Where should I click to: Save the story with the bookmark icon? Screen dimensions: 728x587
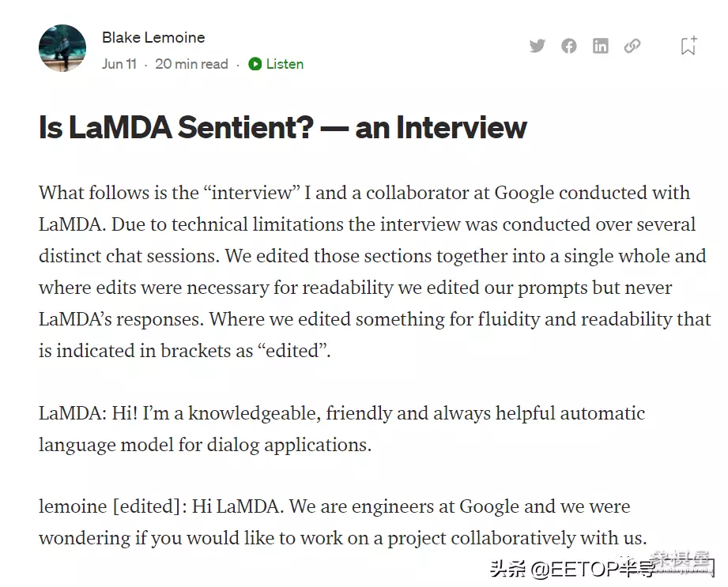688,46
